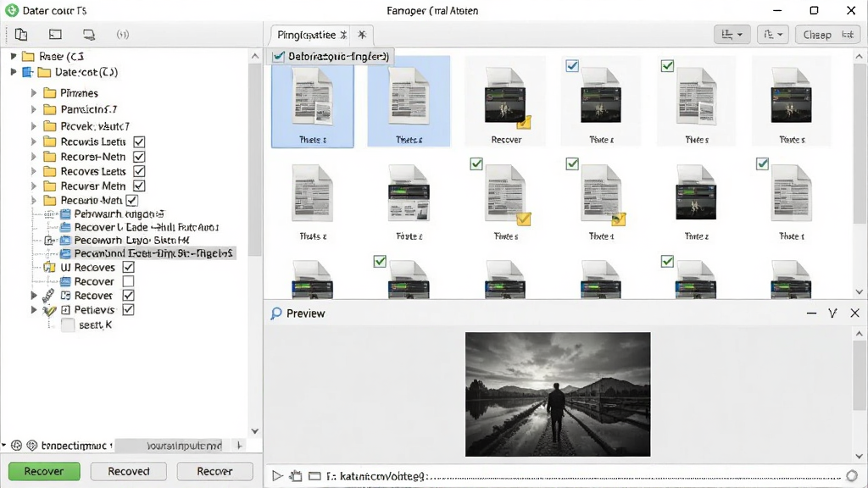Toggle the Recuver Metn folder checkbox
The image size is (868, 488).
pyautogui.click(x=139, y=186)
